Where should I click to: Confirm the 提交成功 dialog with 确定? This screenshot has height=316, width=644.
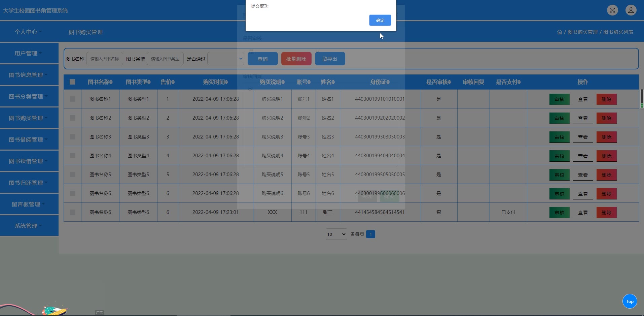pyautogui.click(x=380, y=20)
